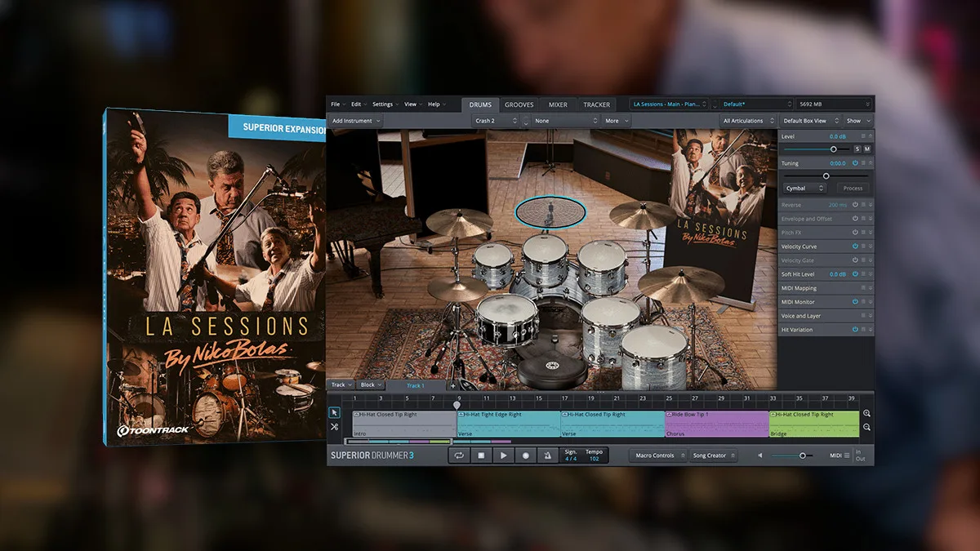
Task: Select the scissors cut tool
Action: pos(334,427)
